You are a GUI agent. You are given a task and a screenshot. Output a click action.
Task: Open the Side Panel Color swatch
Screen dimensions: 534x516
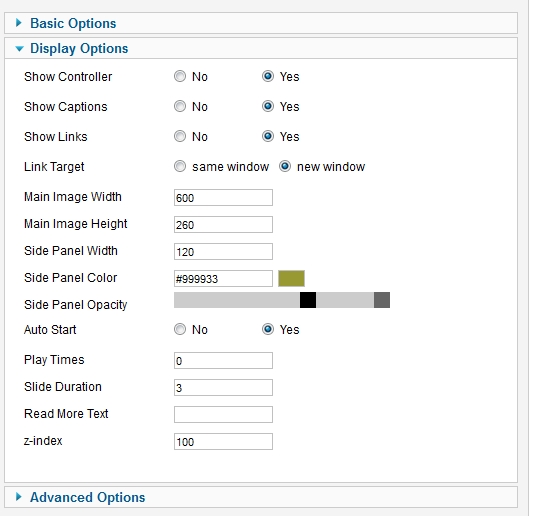coord(292,279)
